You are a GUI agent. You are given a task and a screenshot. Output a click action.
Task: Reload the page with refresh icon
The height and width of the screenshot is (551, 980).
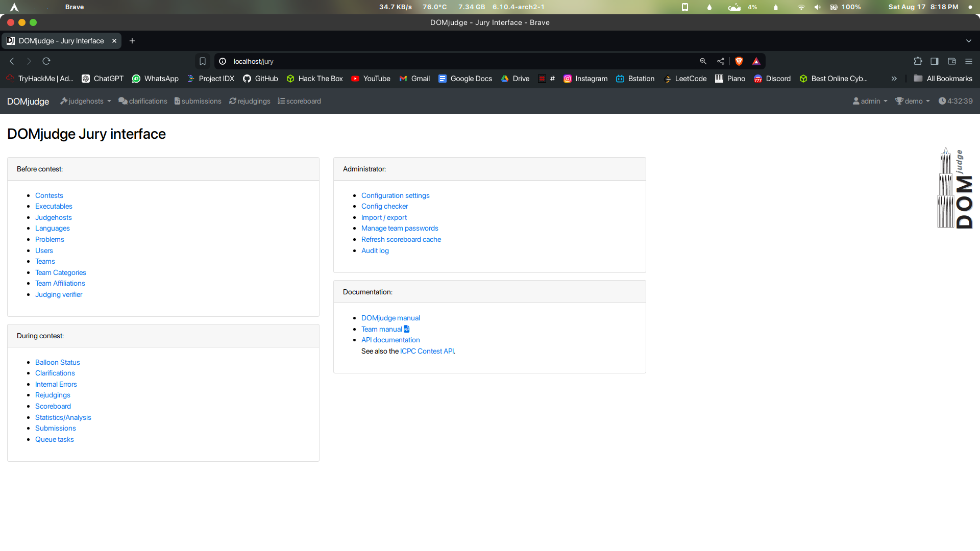pos(46,61)
